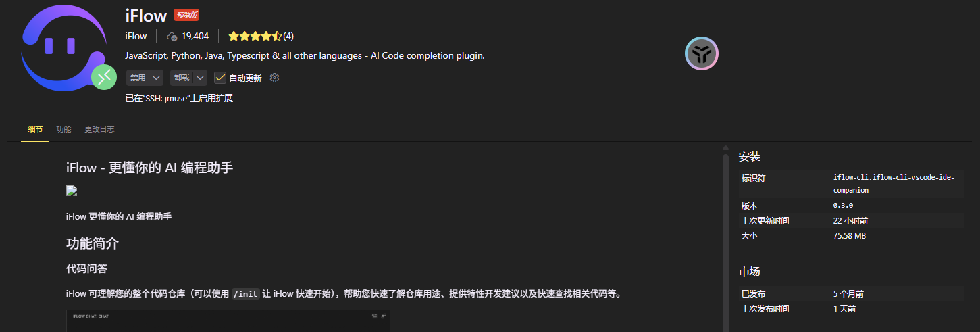Screen dimensions: 980x332
Task: Click the green remote indicator badge
Action: coord(104,78)
